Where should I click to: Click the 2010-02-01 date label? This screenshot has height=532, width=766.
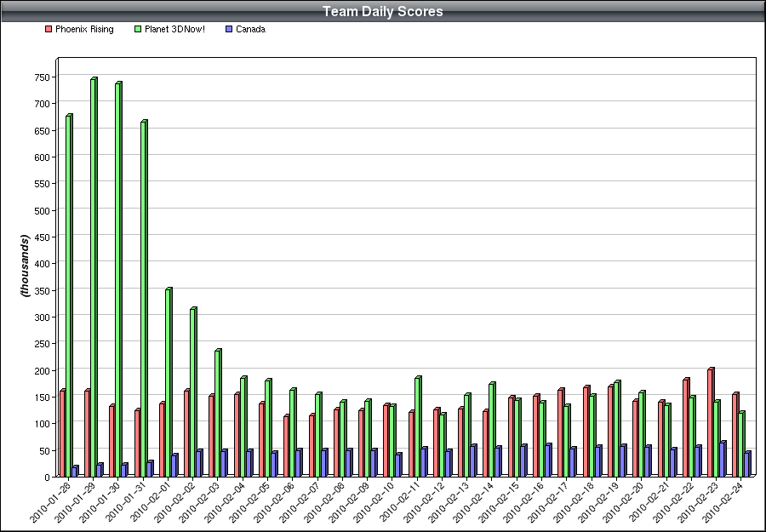[150, 501]
